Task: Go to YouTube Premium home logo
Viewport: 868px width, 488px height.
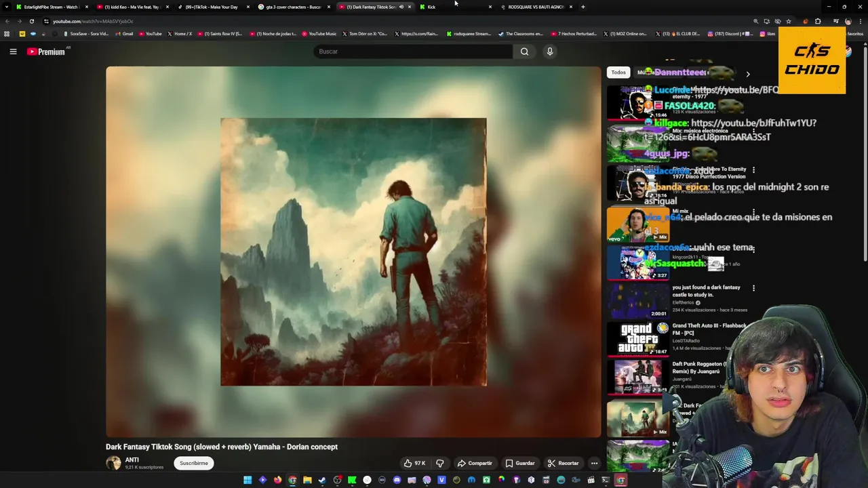Action: pyautogui.click(x=45, y=52)
